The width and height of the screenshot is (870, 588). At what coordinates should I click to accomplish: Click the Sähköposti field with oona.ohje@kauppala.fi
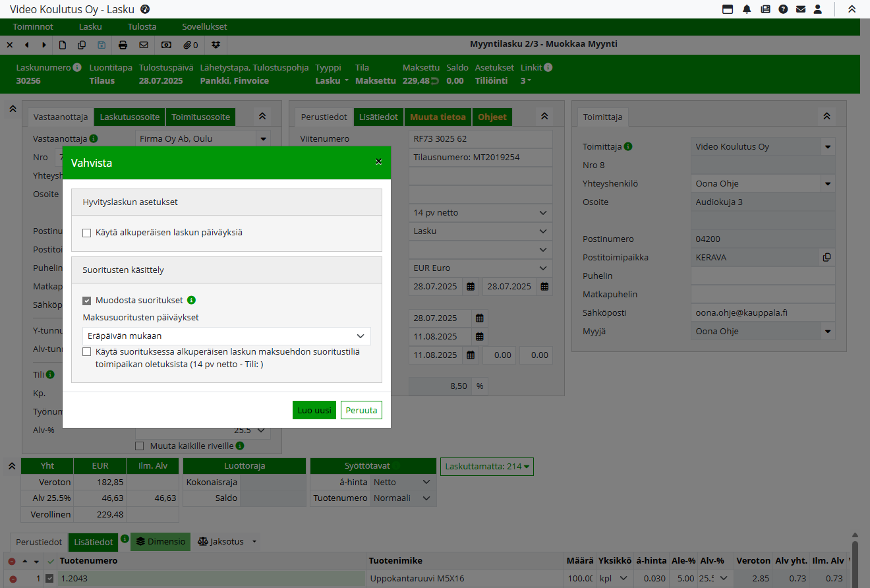[762, 313]
